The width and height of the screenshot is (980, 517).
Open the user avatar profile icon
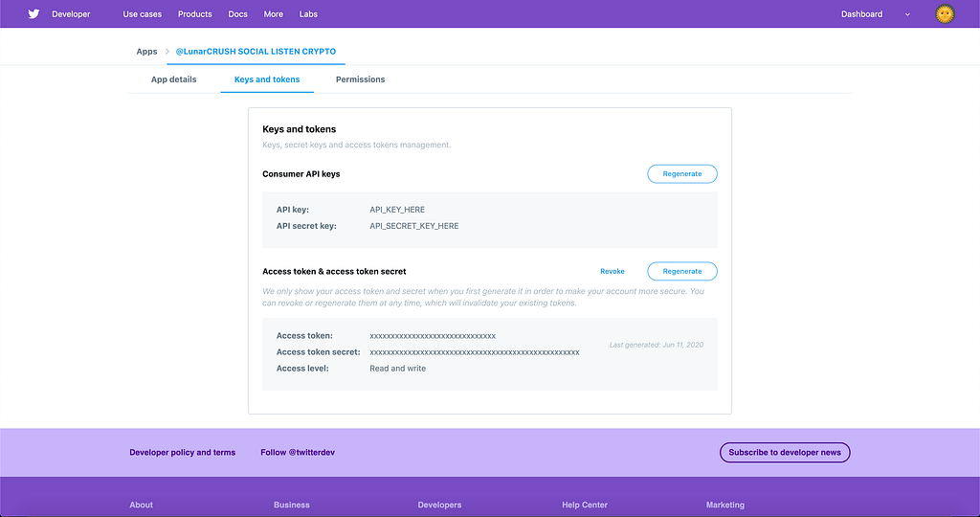(945, 13)
